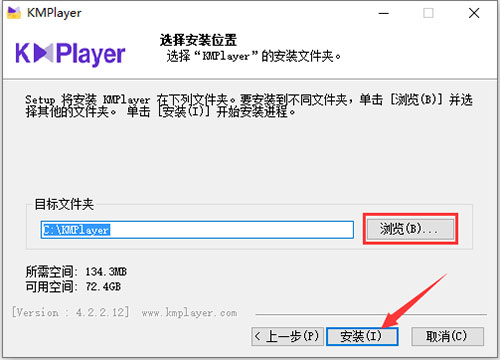Image resolution: width=500 pixels, height=360 pixels.
Task: Click the 选择安装位置 heading
Action: (x=198, y=40)
